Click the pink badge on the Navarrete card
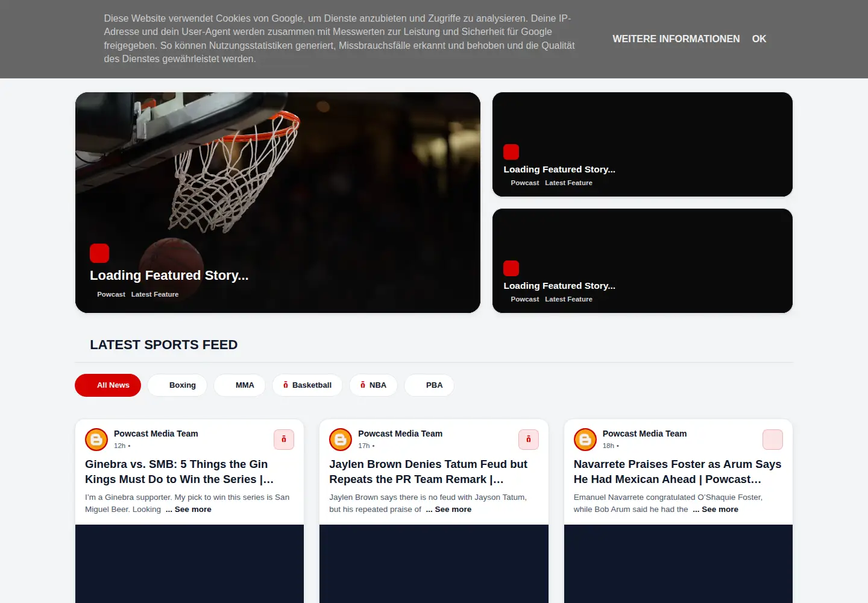This screenshot has width=868, height=603. click(773, 440)
